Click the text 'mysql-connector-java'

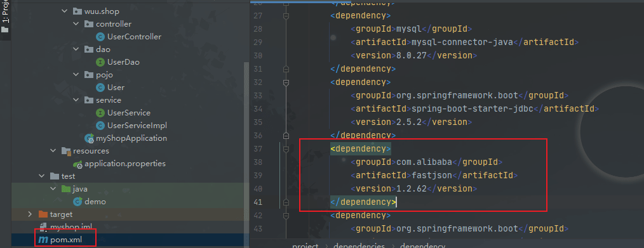[x=462, y=42]
